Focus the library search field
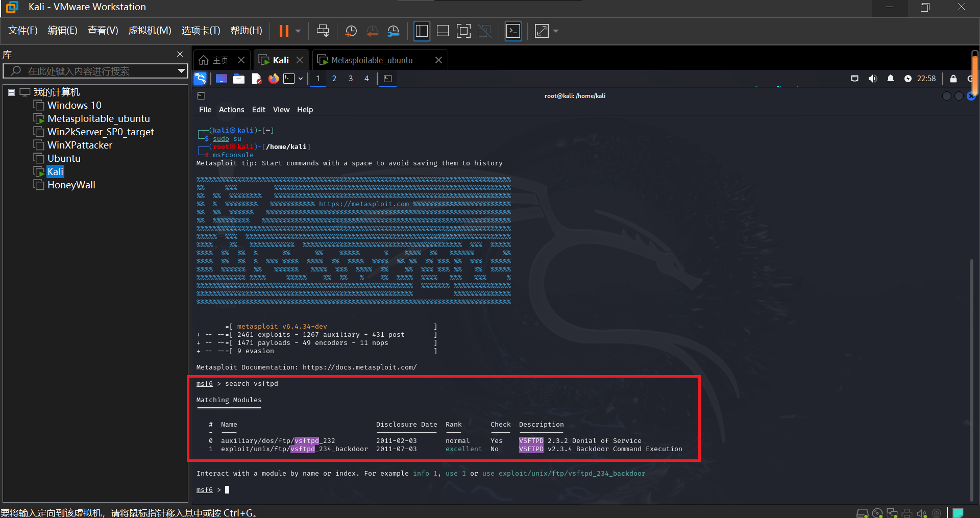The width and height of the screenshot is (980, 518). point(95,71)
